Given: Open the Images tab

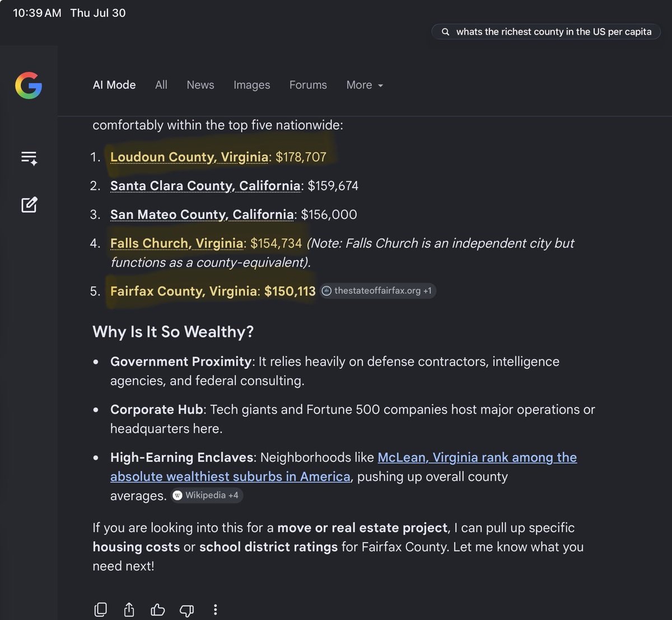Looking at the screenshot, I should click(251, 85).
